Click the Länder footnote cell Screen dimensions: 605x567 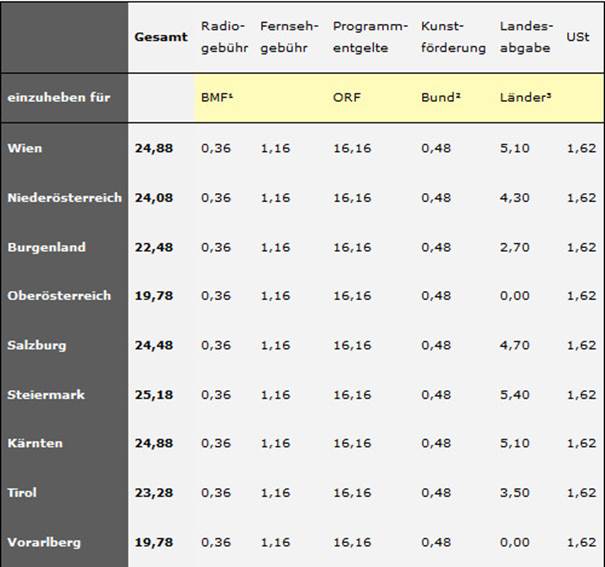[x=522, y=98]
